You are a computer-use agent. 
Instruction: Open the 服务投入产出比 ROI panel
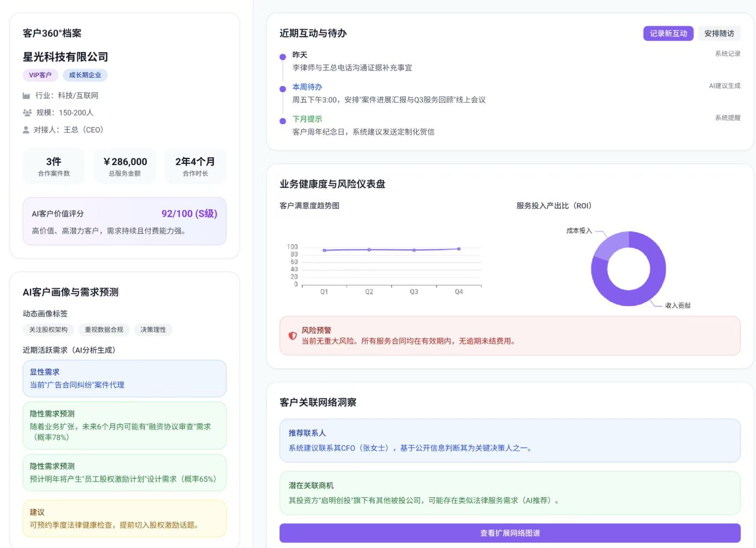click(553, 206)
